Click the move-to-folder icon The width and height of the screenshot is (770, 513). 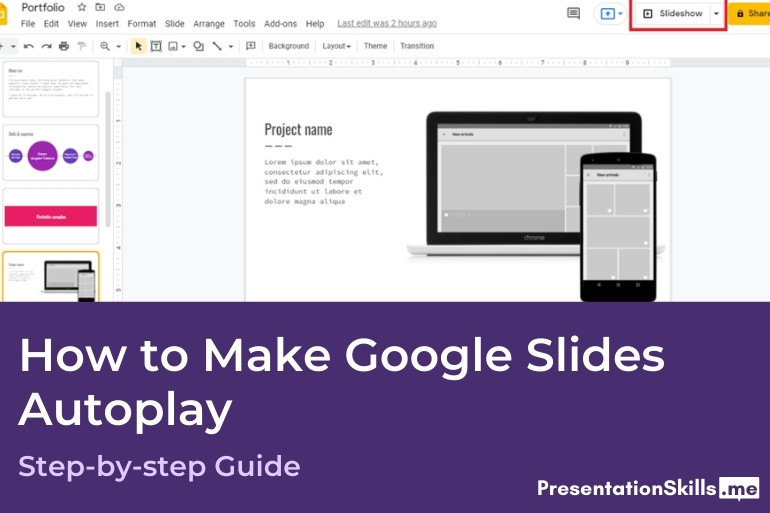[x=100, y=7]
